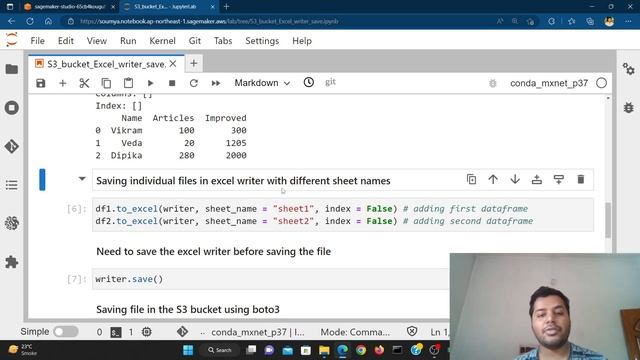Cut selected cell with scissors icon

coord(84,83)
